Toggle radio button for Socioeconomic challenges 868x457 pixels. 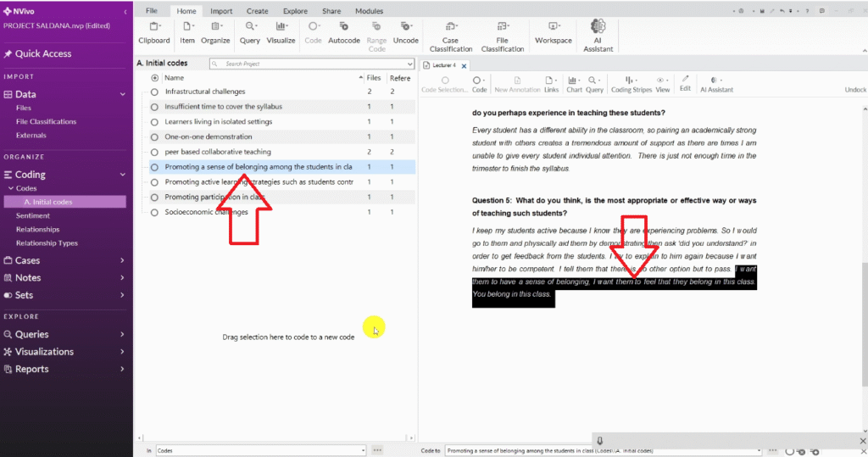154,213
